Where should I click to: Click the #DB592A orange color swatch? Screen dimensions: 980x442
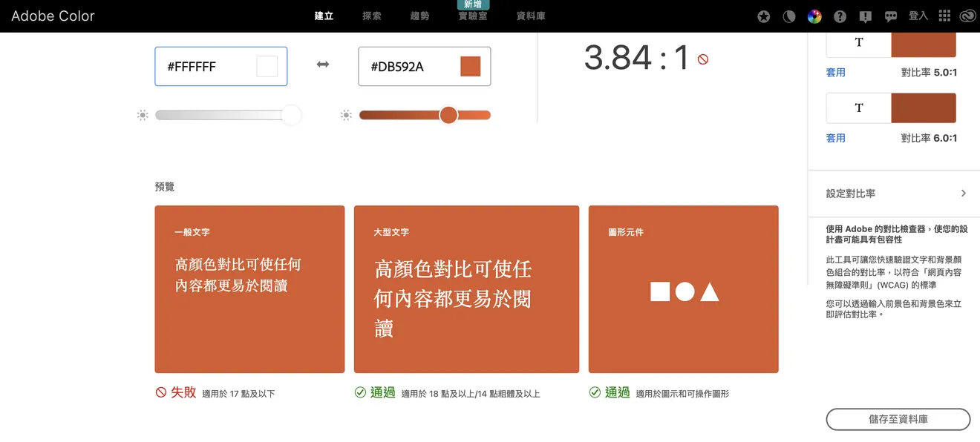pos(471,66)
